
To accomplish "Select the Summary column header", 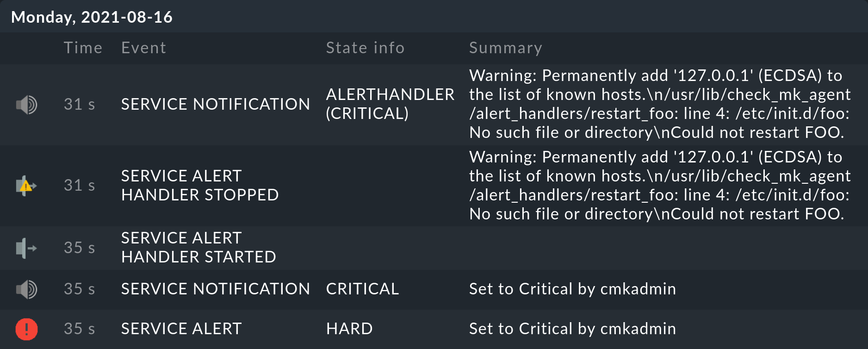I will coord(505,48).
